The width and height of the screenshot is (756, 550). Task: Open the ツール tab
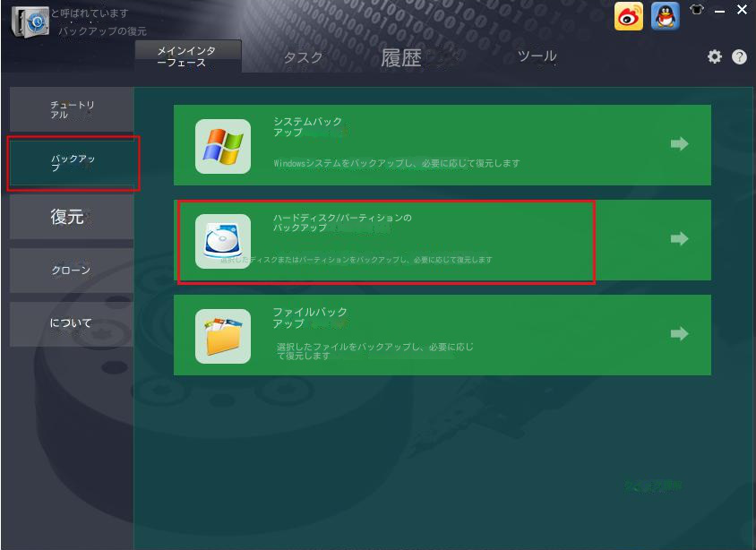(x=537, y=56)
